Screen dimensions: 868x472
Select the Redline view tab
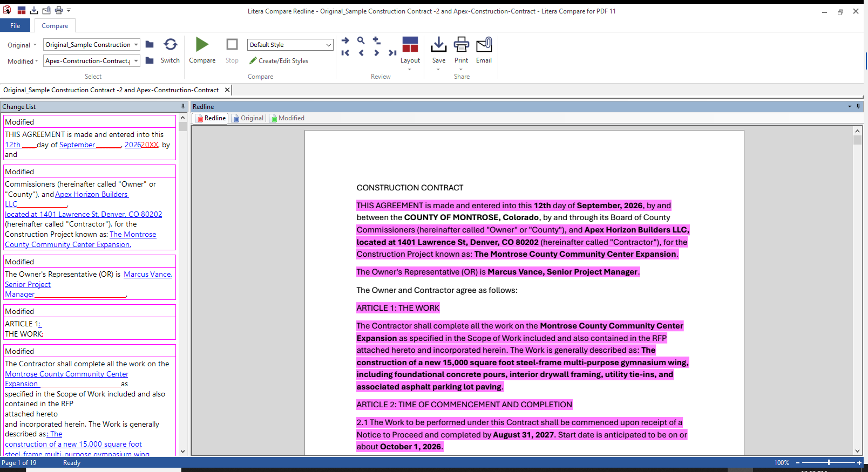pos(211,118)
